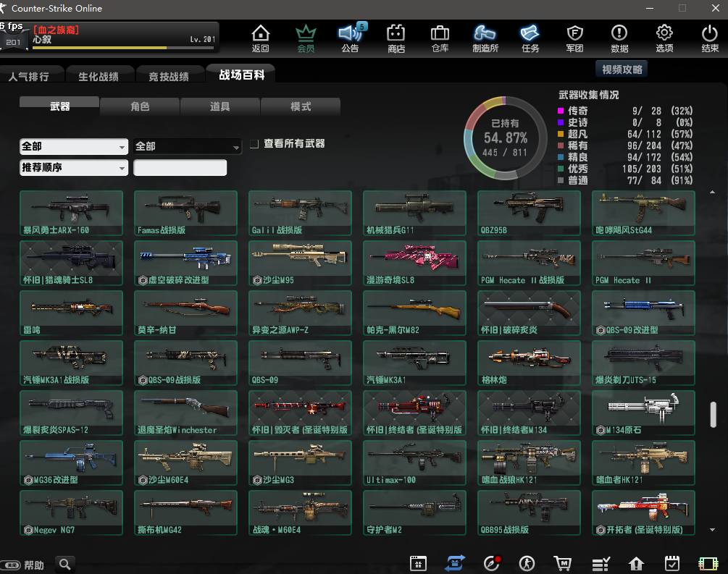The height and width of the screenshot is (574, 728).
Task: Click the blue gift exchange arrows icon
Action: (x=454, y=563)
